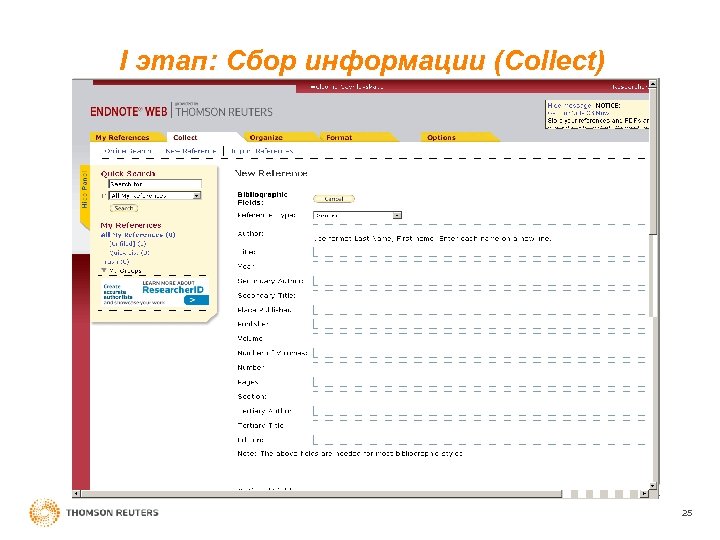720x540 pixels.
Task: Open the Online Search sub-tab
Action: (128, 151)
